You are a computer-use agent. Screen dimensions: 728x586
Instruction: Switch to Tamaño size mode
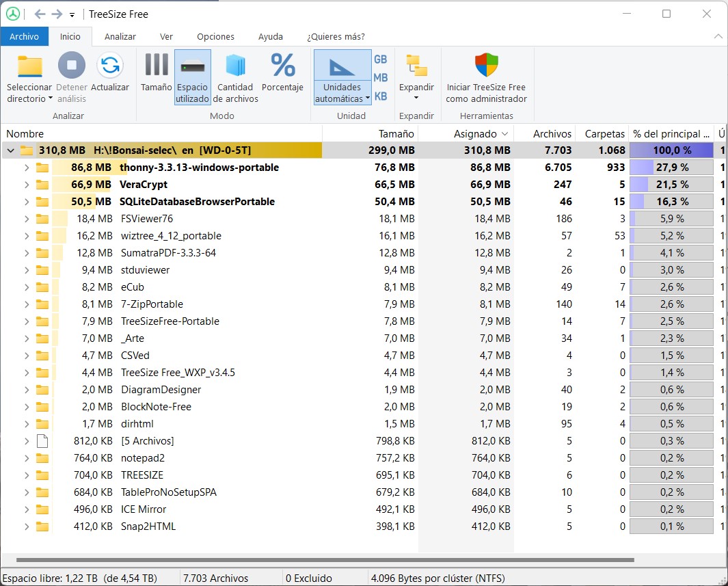(157, 66)
